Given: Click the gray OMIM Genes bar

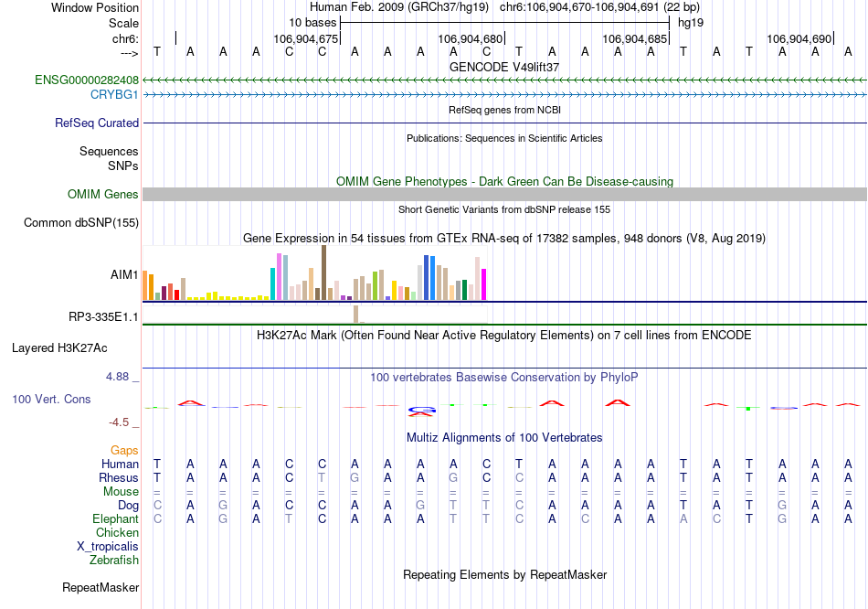Looking at the screenshot, I should (505, 194).
